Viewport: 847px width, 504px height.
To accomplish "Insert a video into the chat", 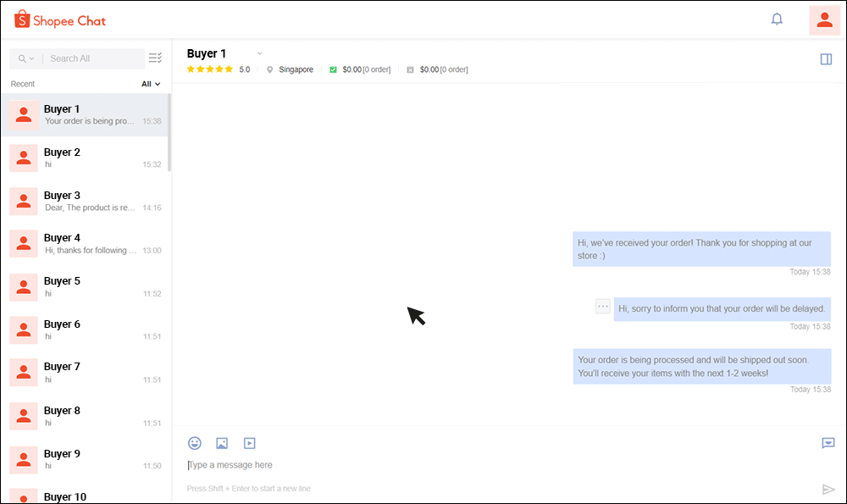I will 249,442.
